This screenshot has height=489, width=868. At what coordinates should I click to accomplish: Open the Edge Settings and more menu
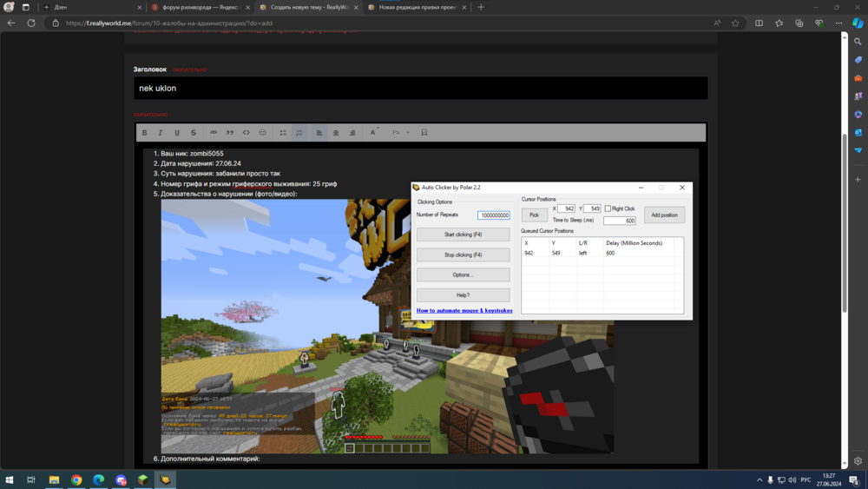click(x=838, y=23)
